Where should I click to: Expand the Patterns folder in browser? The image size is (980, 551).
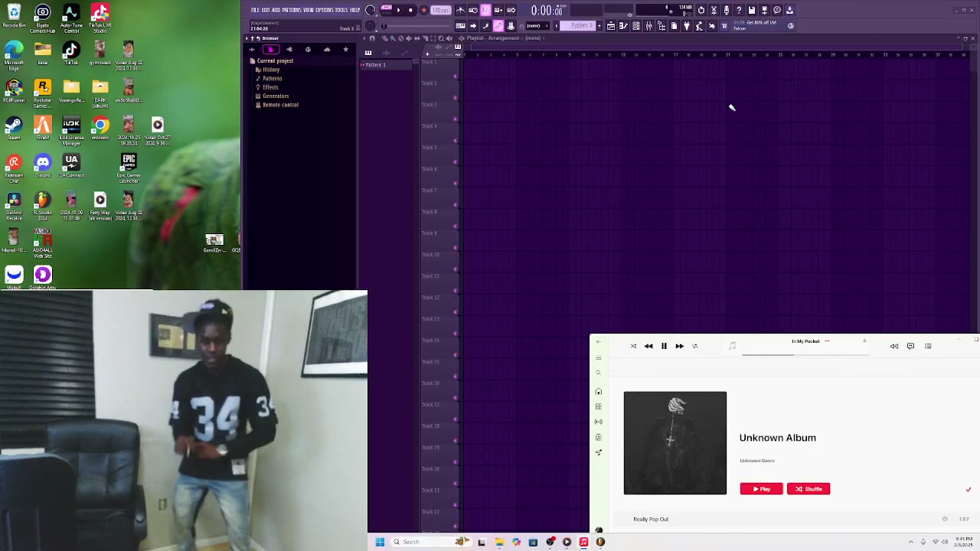click(272, 78)
